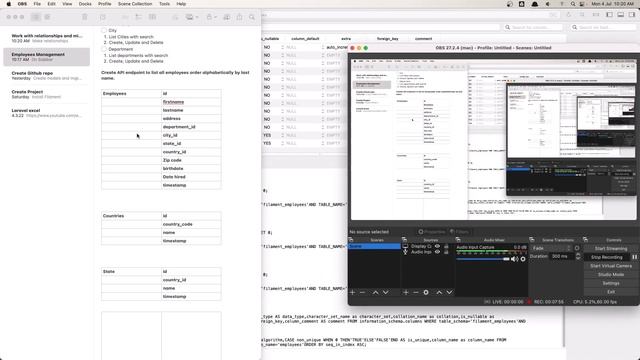Search notes magnifier icon in Notes toolbar

[x=252, y=17]
